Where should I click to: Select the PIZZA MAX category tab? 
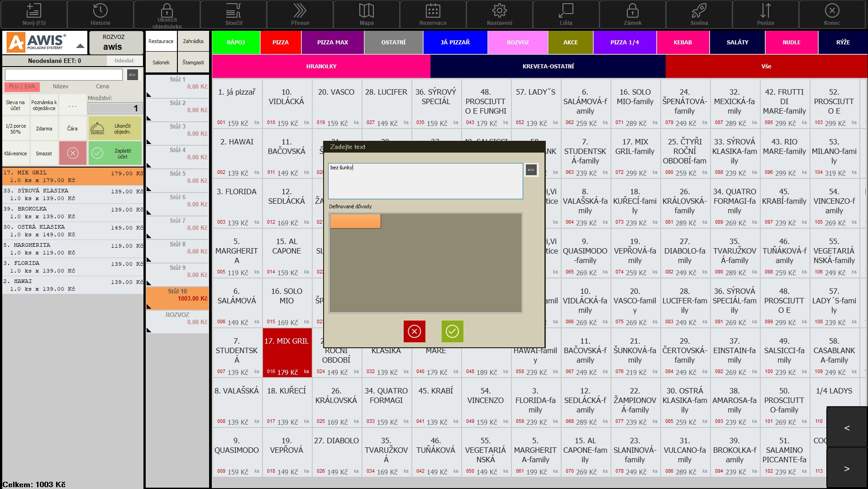[332, 42]
